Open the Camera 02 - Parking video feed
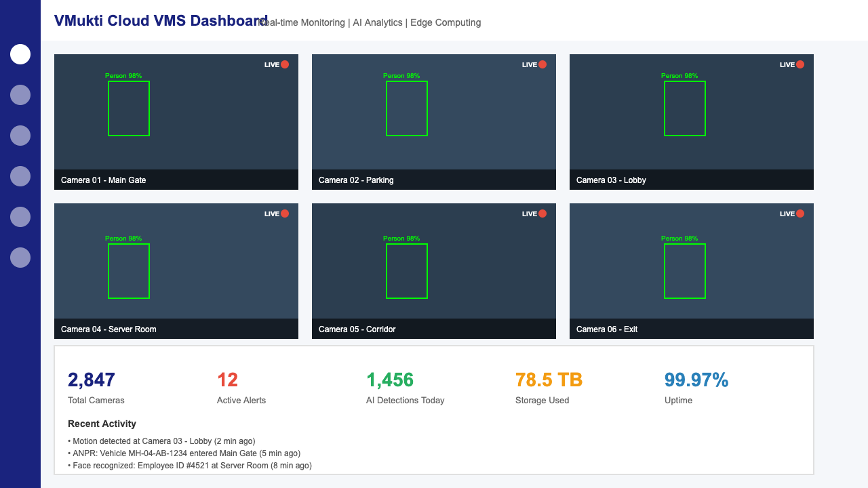868x488 pixels. (434, 122)
